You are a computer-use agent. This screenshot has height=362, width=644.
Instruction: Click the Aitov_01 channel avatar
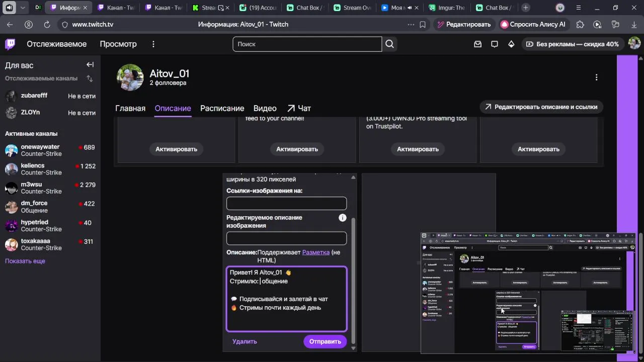(130, 77)
